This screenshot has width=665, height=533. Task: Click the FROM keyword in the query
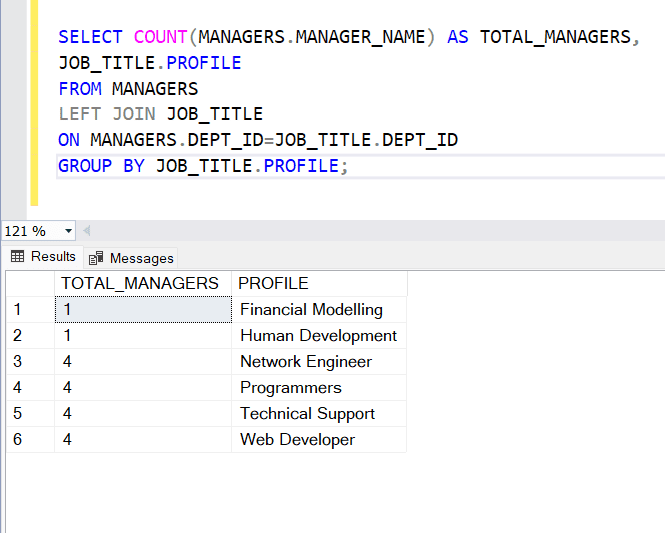click(80, 89)
